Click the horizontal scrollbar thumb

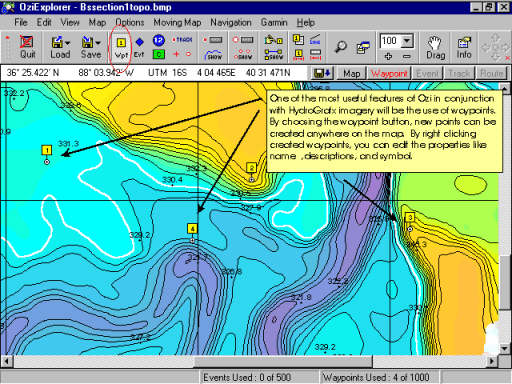click(x=283, y=361)
